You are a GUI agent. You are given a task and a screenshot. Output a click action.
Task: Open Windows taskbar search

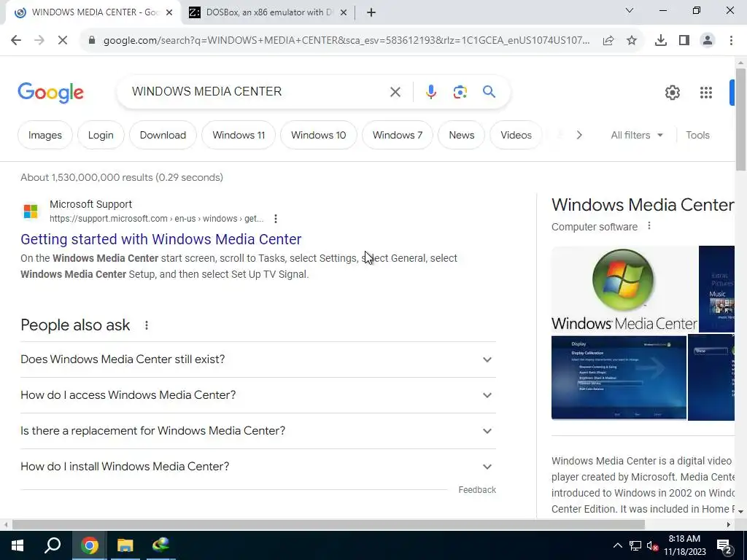(53, 545)
